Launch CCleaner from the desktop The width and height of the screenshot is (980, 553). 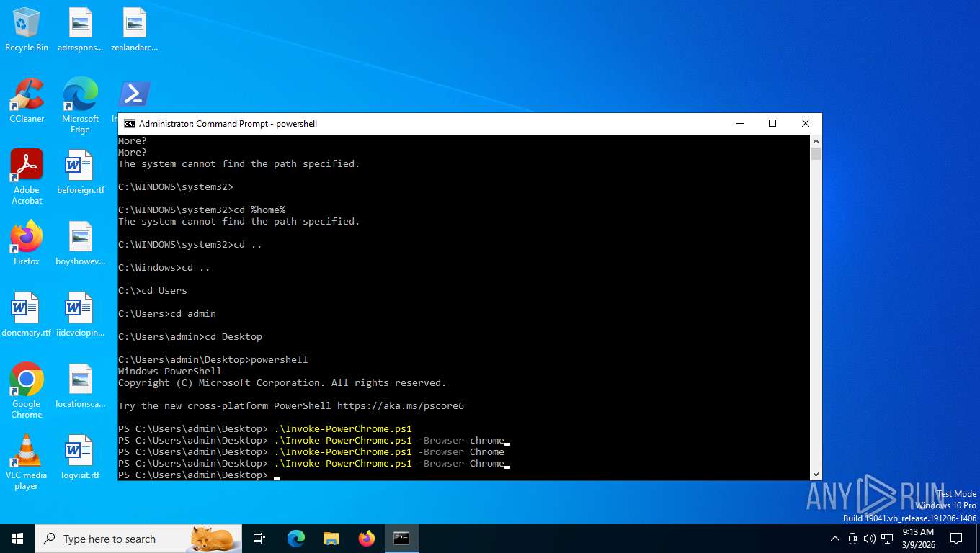tap(27, 101)
